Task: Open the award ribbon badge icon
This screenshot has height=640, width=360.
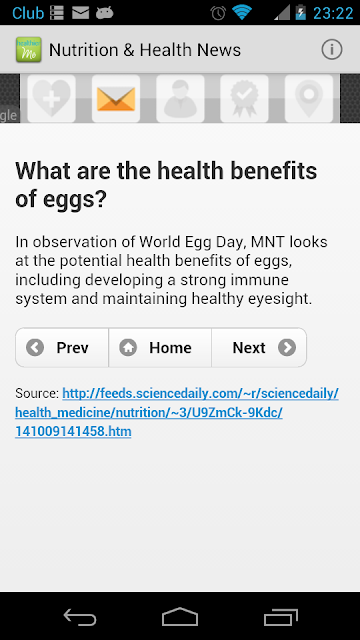Action: coord(244,98)
